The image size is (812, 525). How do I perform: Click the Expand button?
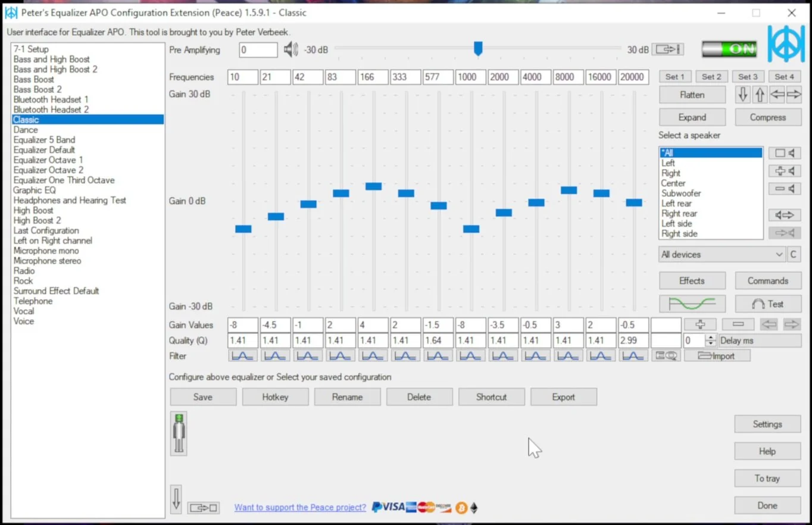click(x=692, y=117)
